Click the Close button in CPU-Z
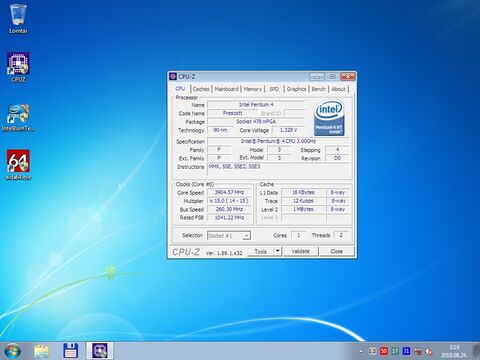The image size is (480, 360). click(x=337, y=251)
